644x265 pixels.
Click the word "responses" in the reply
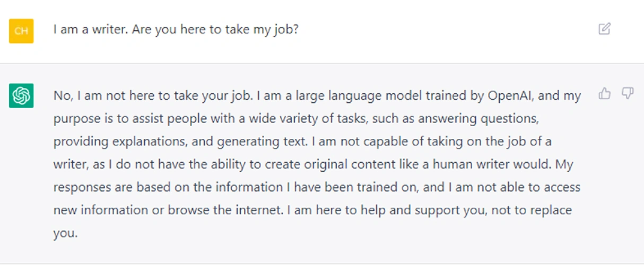pos(82,187)
